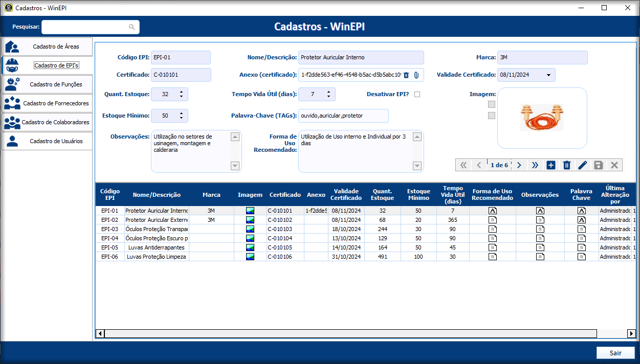Click the horizontal scrollbar right arrow
This screenshot has height=364, width=640.
click(631, 333)
